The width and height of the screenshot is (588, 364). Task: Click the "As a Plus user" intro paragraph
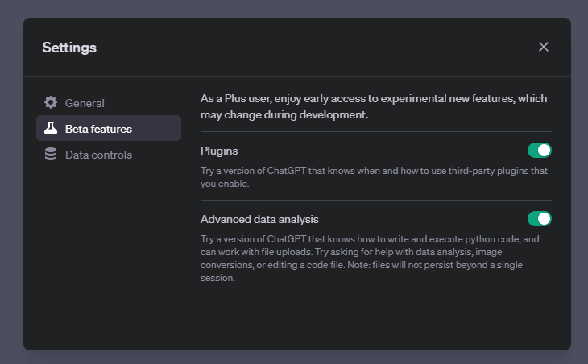pos(374,99)
